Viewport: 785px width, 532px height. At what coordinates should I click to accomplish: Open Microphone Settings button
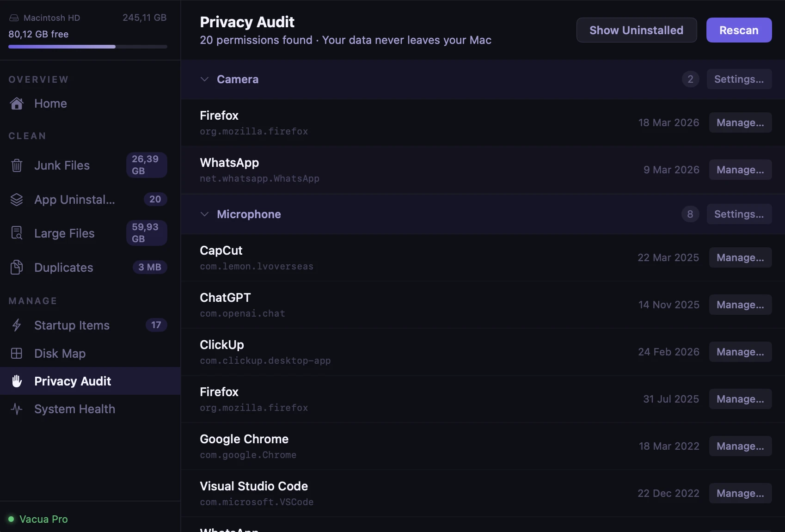[x=739, y=214]
